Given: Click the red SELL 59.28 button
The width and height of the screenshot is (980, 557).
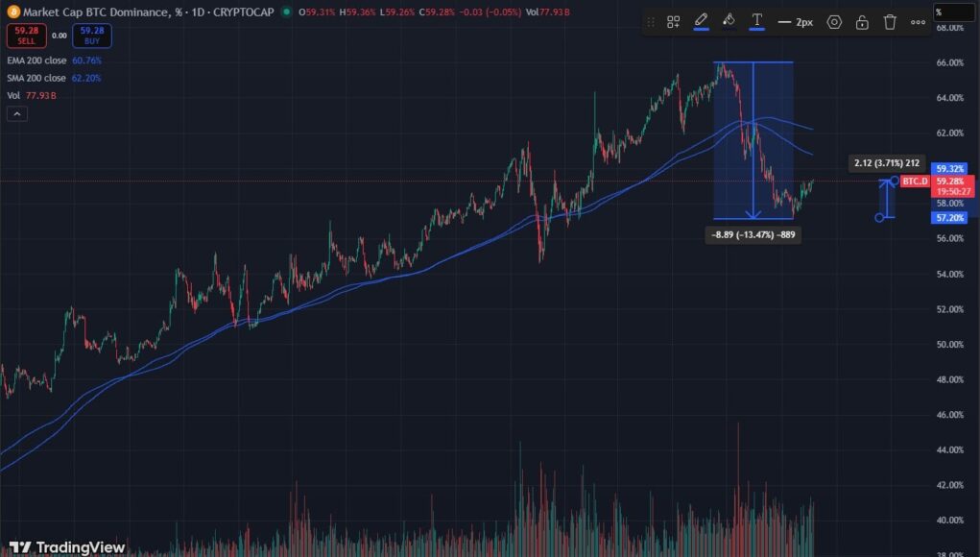Looking at the screenshot, I should pyautogui.click(x=26, y=36).
